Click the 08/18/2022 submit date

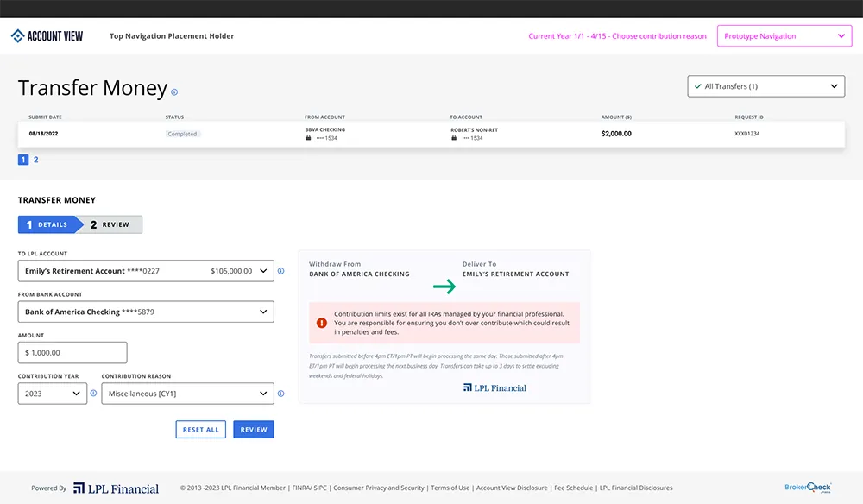coord(43,134)
